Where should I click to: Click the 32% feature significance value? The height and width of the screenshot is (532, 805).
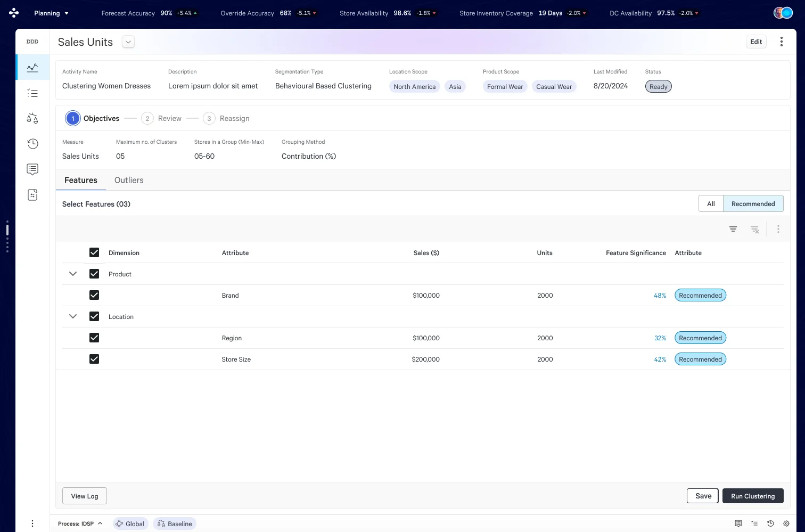click(x=660, y=338)
